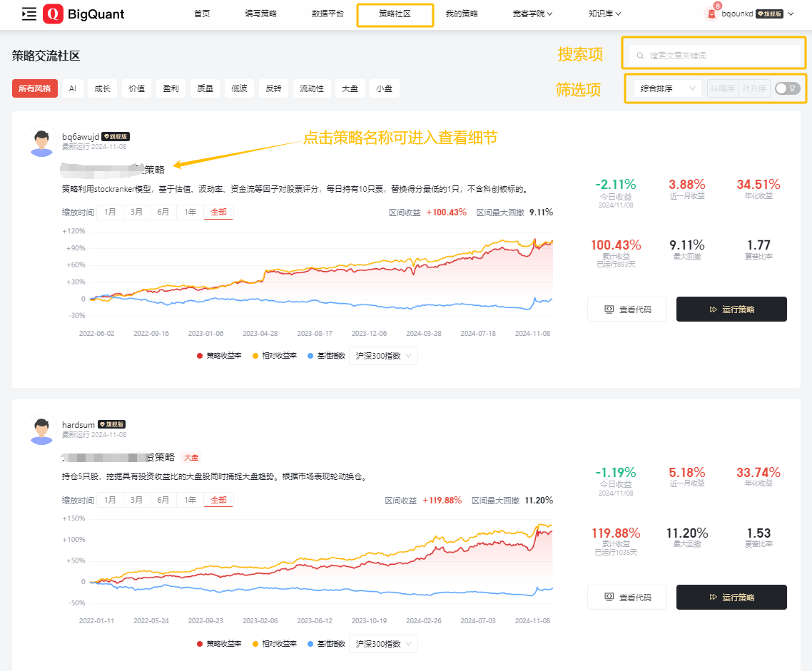This screenshot has width=812, height=671.
Task: Open 编写策略 in top navigation
Action: (261, 14)
